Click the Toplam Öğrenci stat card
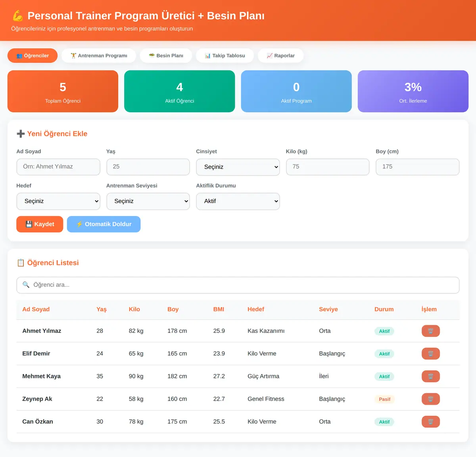This screenshot has height=457, width=476. pyautogui.click(x=63, y=91)
